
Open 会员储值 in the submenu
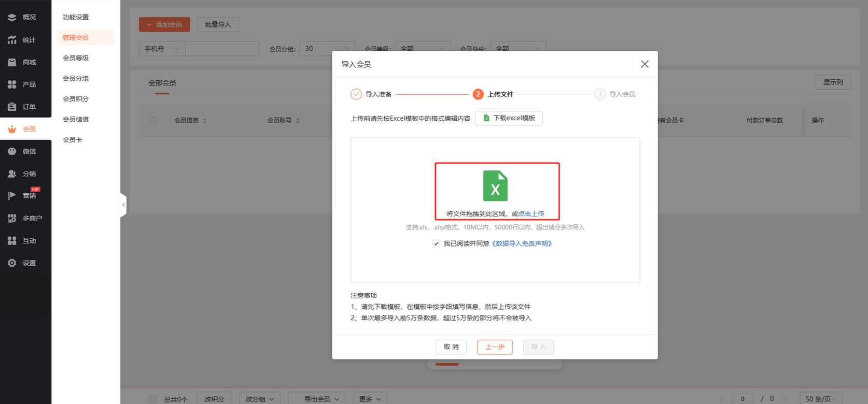[76, 119]
